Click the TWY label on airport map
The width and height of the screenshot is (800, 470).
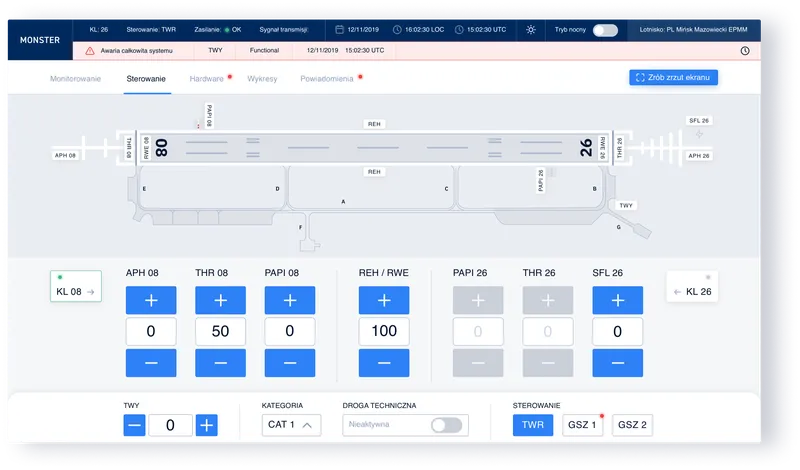(626, 205)
